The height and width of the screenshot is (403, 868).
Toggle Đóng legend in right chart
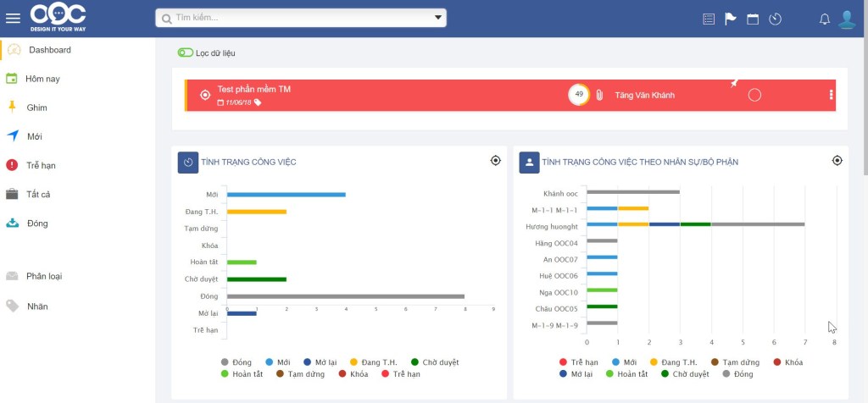pos(738,374)
